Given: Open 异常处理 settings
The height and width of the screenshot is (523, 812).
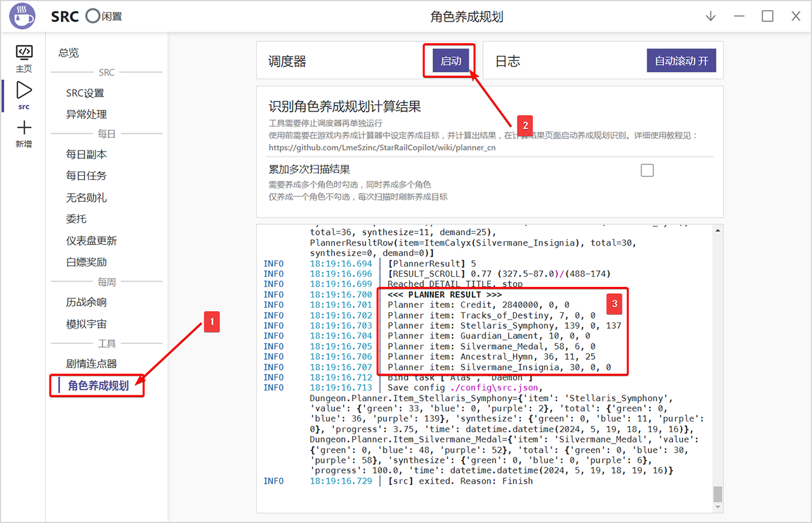Looking at the screenshot, I should click(x=86, y=115).
